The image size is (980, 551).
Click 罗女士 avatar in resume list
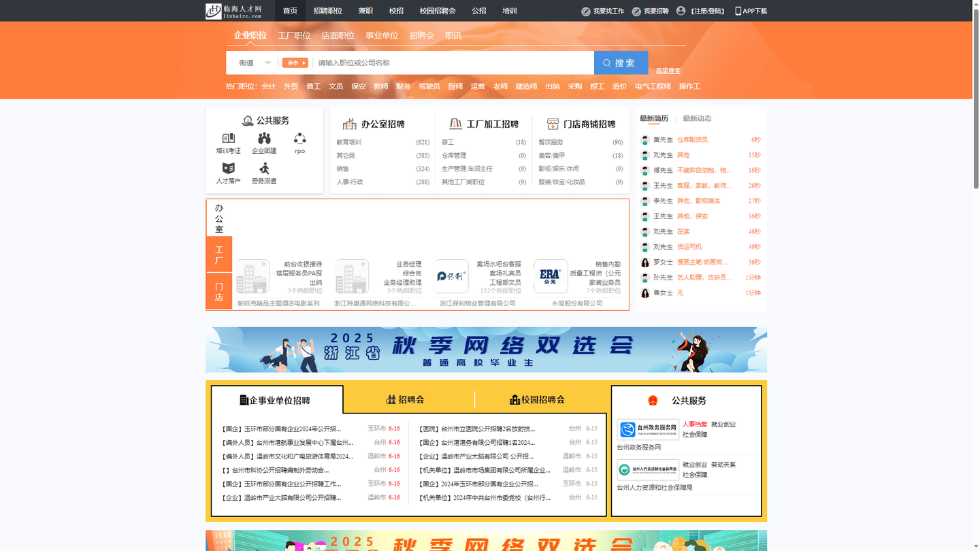[645, 263]
